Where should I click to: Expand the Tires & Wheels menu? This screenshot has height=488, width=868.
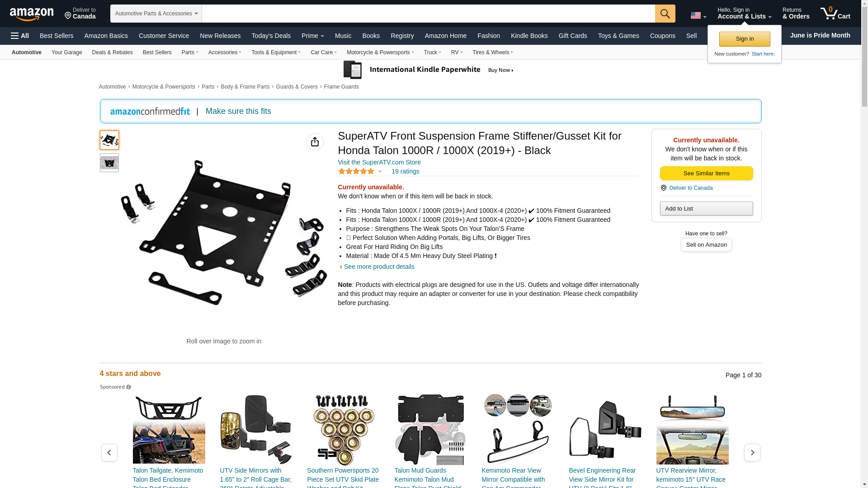tap(493, 52)
